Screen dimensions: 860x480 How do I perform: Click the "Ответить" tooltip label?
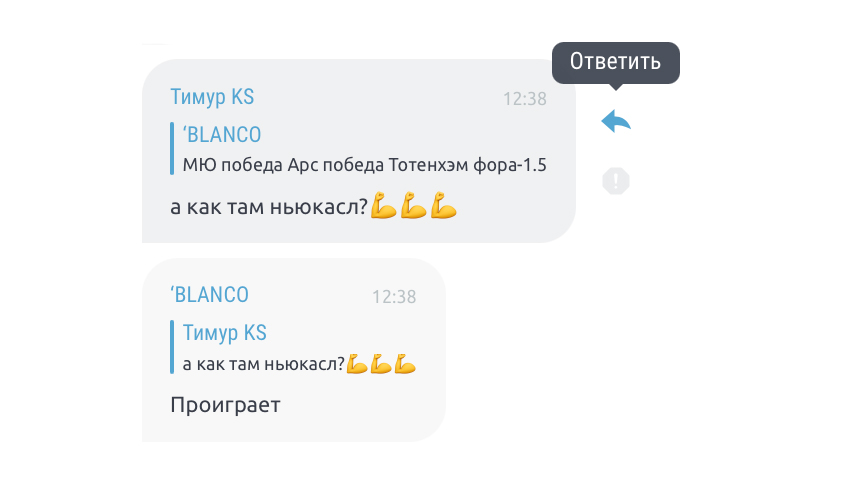615,61
